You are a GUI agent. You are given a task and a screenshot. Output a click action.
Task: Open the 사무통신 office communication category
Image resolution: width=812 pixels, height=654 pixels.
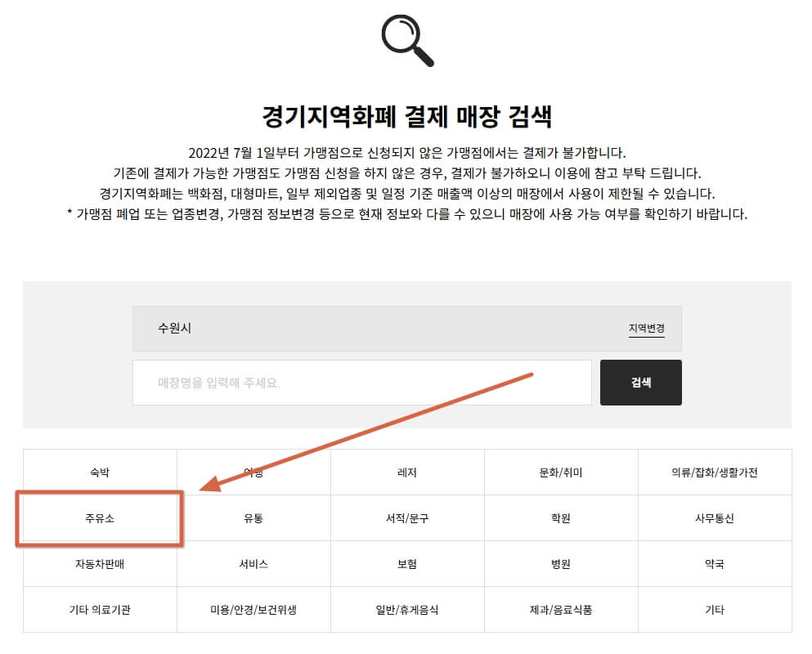pyautogui.click(x=713, y=517)
